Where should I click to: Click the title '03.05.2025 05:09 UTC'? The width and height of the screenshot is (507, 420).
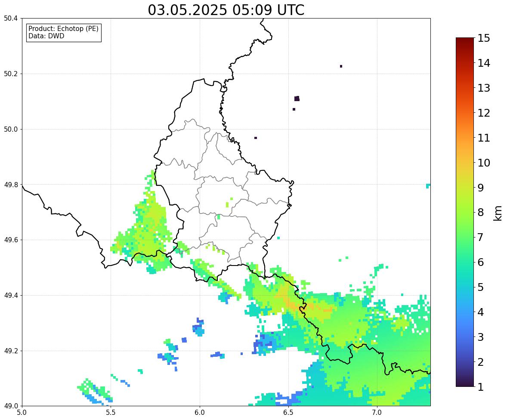(x=226, y=10)
